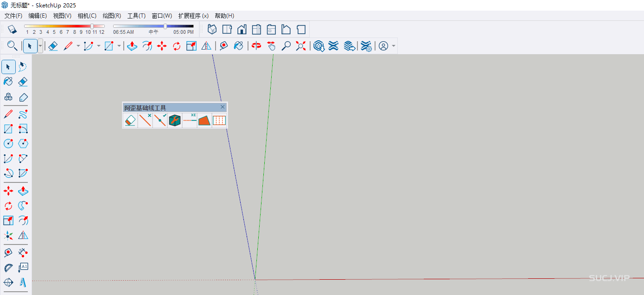The width and height of the screenshot is (644, 295).
Task: Click the shadow time-of-day slider
Action: pos(165,26)
